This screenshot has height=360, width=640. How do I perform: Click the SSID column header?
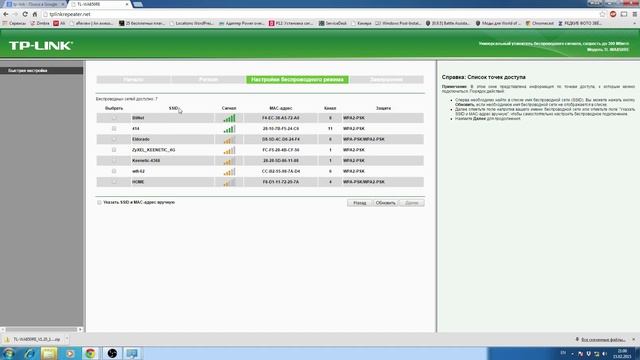[x=173, y=108]
